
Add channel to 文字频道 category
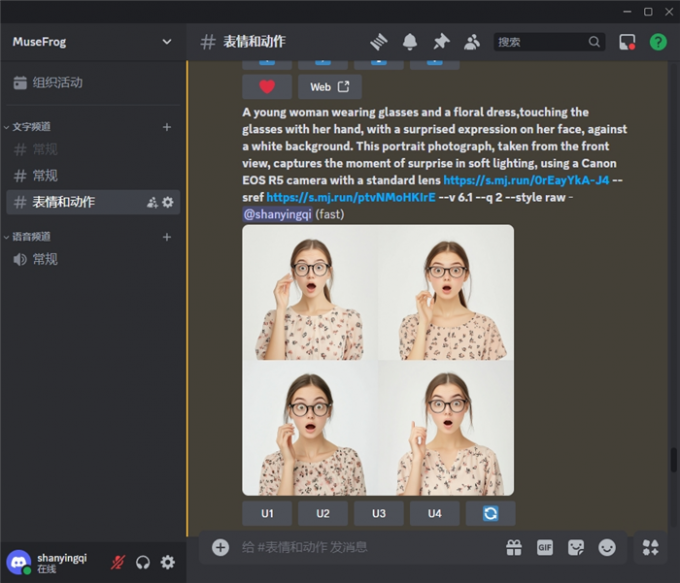tap(167, 127)
